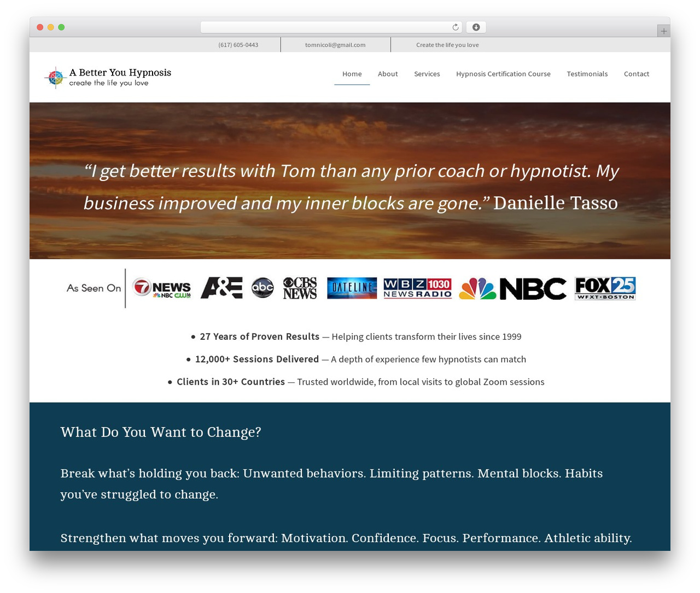Click the Fox 25 WFXT Boston logo
The width and height of the screenshot is (700, 593).
coord(605,288)
